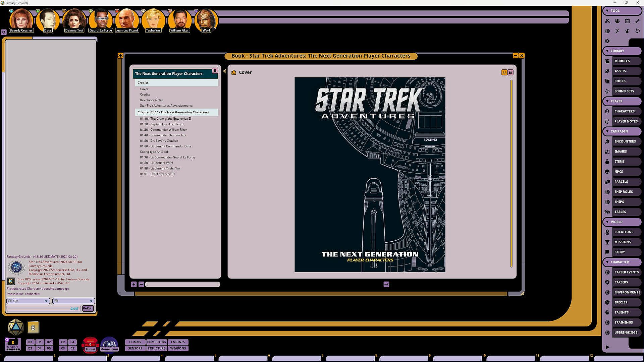
Task: Click the music notes sound tool
Action: point(637,31)
